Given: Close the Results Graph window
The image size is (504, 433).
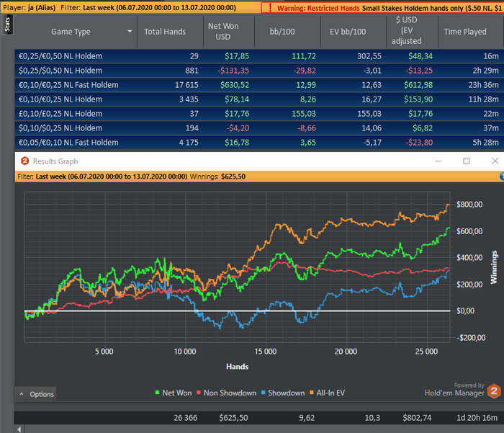Looking at the screenshot, I should tap(495, 161).
